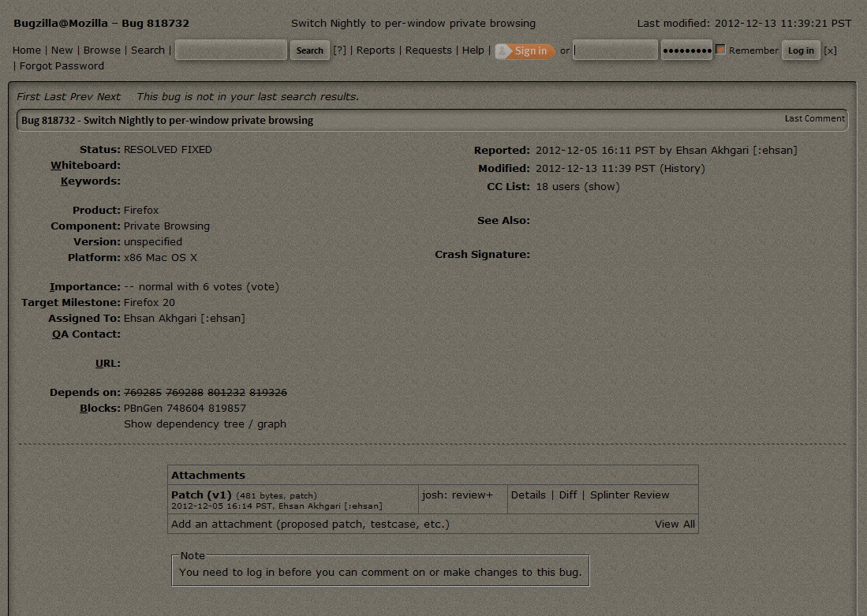Open reporter Ehsan Akhgari's profile link
The height and width of the screenshot is (616, 867).
point(737,151)
